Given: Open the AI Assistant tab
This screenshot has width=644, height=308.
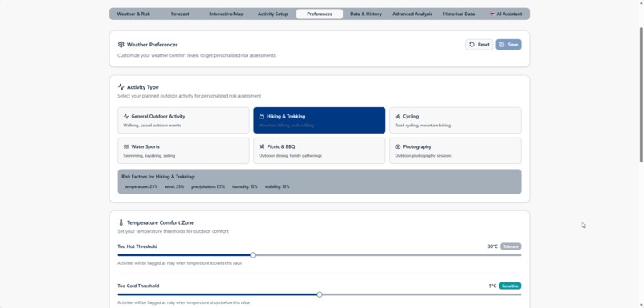Looking at the screenshot, I should [506, 14].
